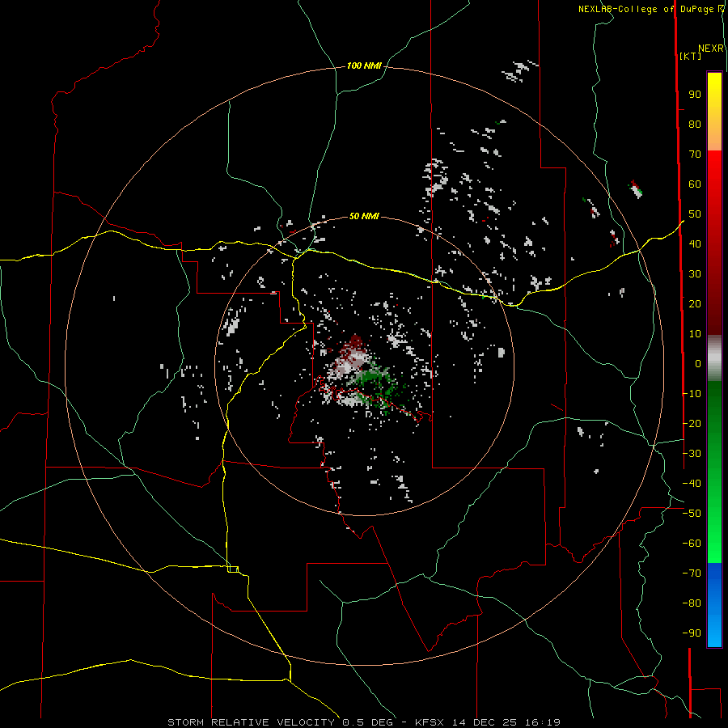Select the -80 value on velocity scale
Viewport: 728px width, 728px height.
692,603
